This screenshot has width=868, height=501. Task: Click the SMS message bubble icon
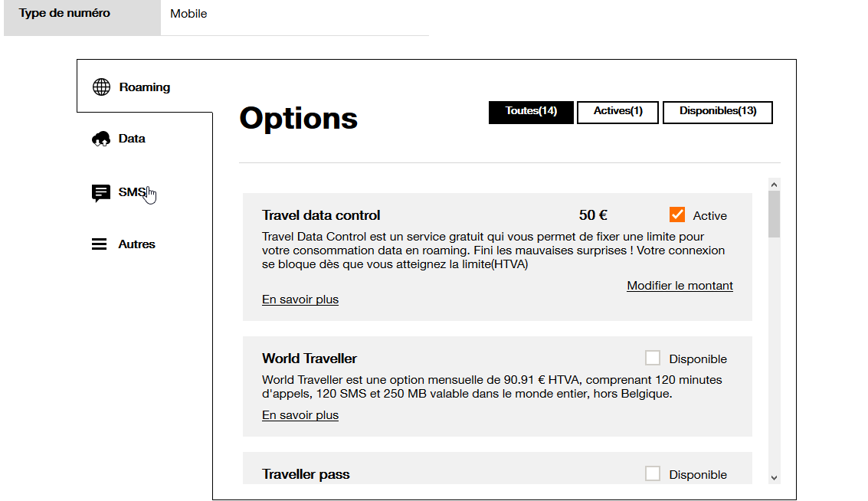[100, 193]
